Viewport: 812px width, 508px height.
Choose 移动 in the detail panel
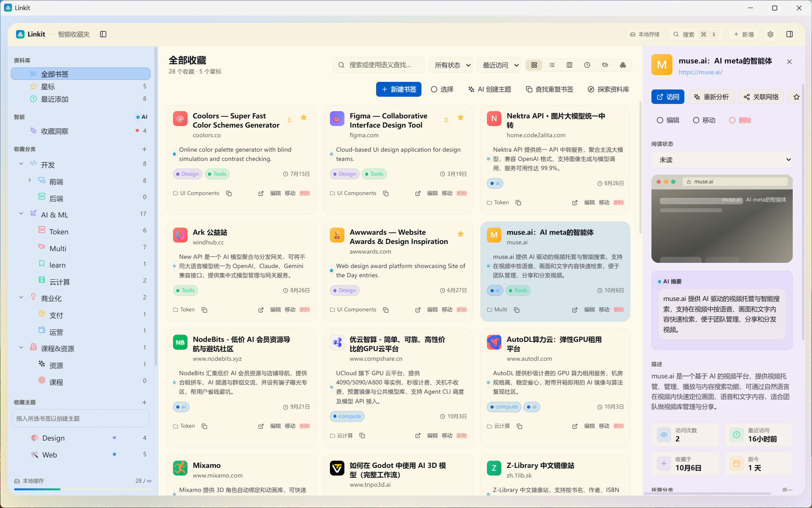(704, 120)
